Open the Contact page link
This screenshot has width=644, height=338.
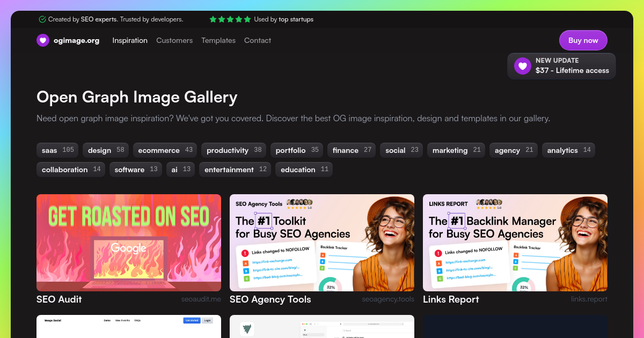pyautogui.click(x=258, y=40)
